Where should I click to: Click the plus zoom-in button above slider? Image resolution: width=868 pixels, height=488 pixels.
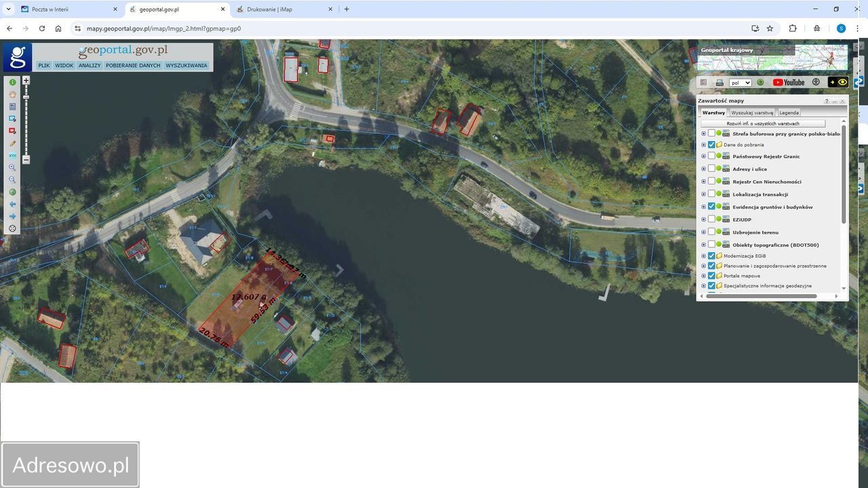click(26, 80)
